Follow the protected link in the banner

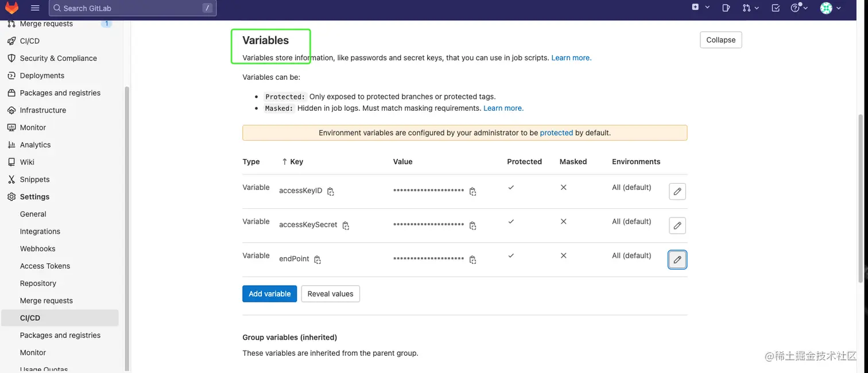point(556,133)
